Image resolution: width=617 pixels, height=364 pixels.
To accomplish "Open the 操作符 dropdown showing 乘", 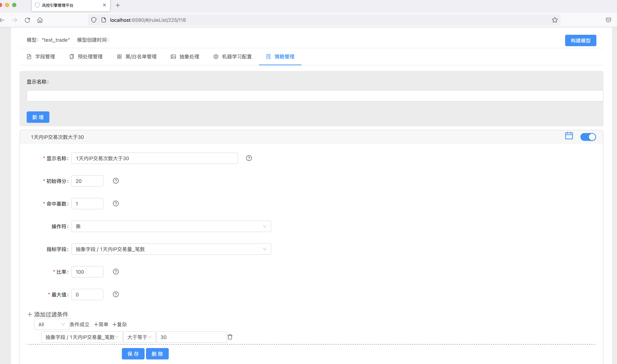I will point(171,226).
